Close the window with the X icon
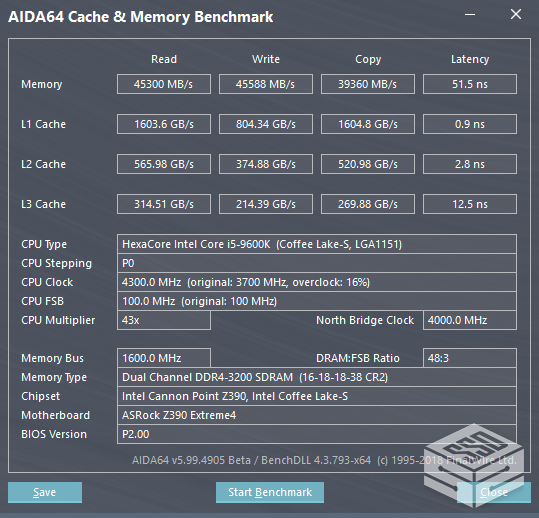 tap(516, 14)
